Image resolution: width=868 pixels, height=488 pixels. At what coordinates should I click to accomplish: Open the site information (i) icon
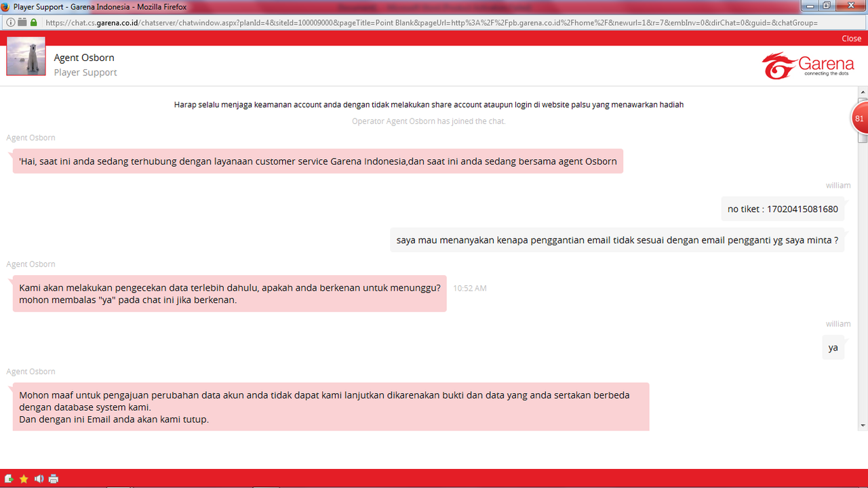click(x=10, y=22)
